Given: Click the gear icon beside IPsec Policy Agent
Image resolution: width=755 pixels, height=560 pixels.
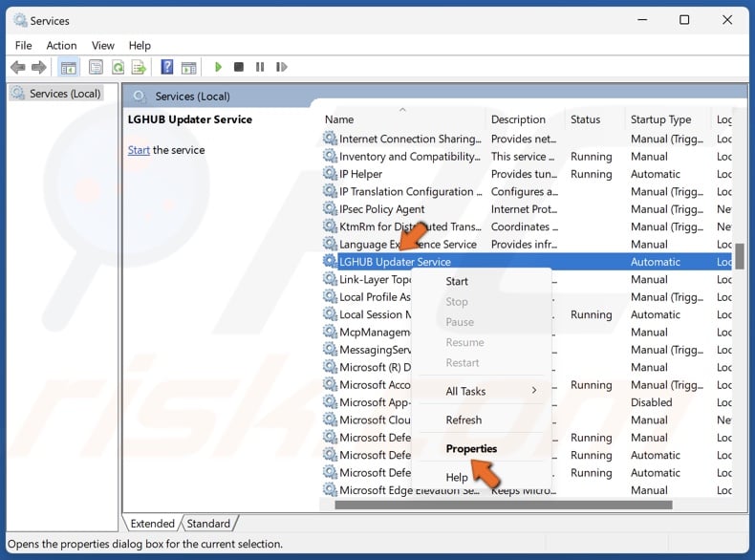Looking at the screenshot, I should pyautogui.click(x=330, y=208).
